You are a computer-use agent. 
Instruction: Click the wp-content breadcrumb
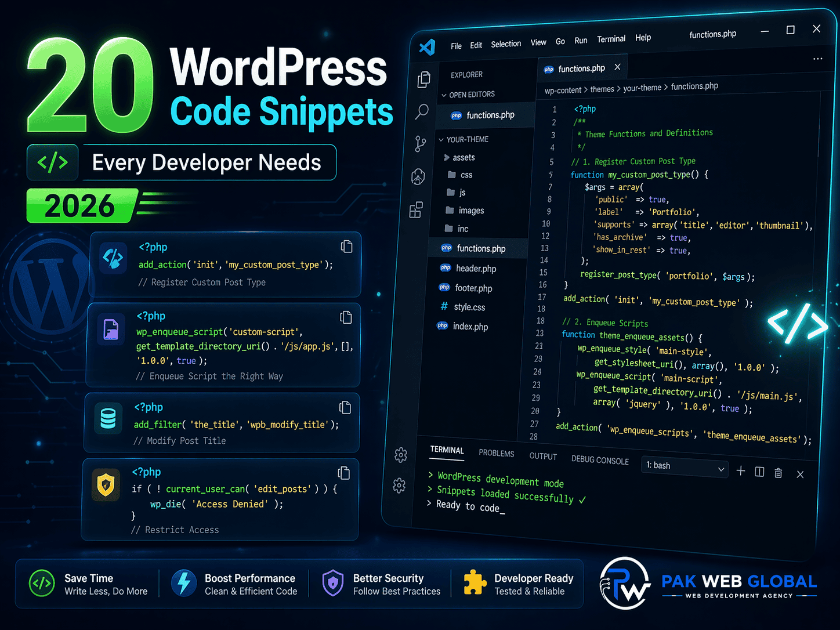coord(563,90)
